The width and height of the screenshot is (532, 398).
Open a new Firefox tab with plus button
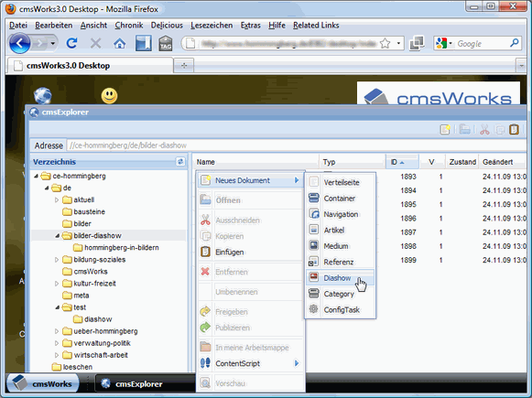184,66
